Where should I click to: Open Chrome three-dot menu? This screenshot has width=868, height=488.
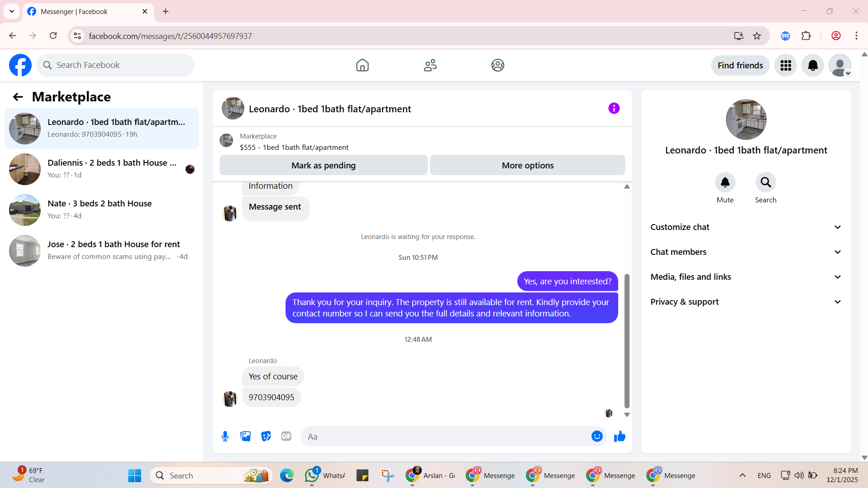tap(856, 36)
